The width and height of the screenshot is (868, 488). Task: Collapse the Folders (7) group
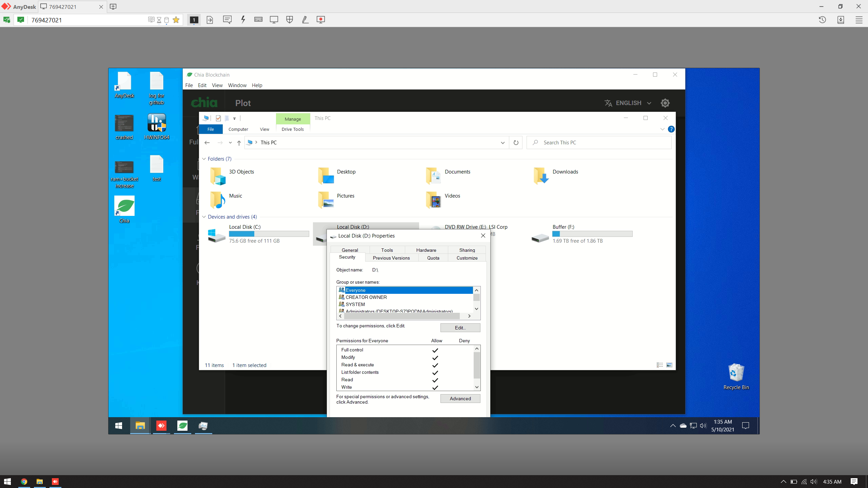204,159
